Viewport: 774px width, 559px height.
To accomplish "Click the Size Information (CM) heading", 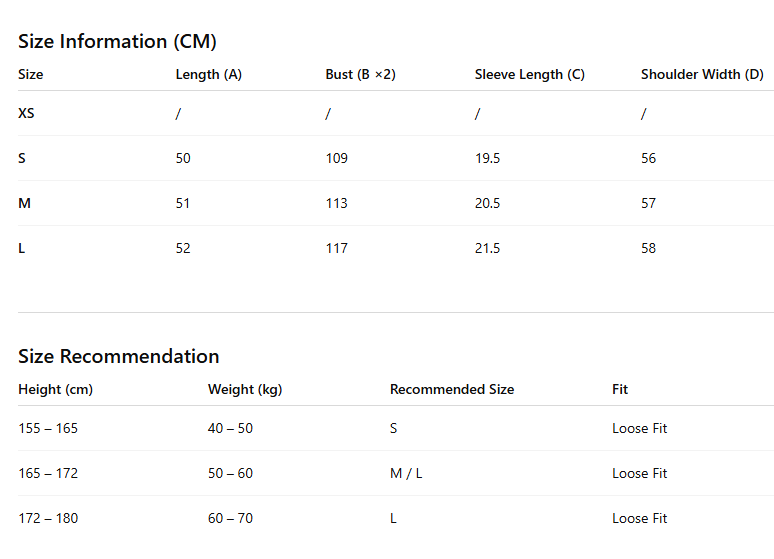I will (x=117, y=41).
